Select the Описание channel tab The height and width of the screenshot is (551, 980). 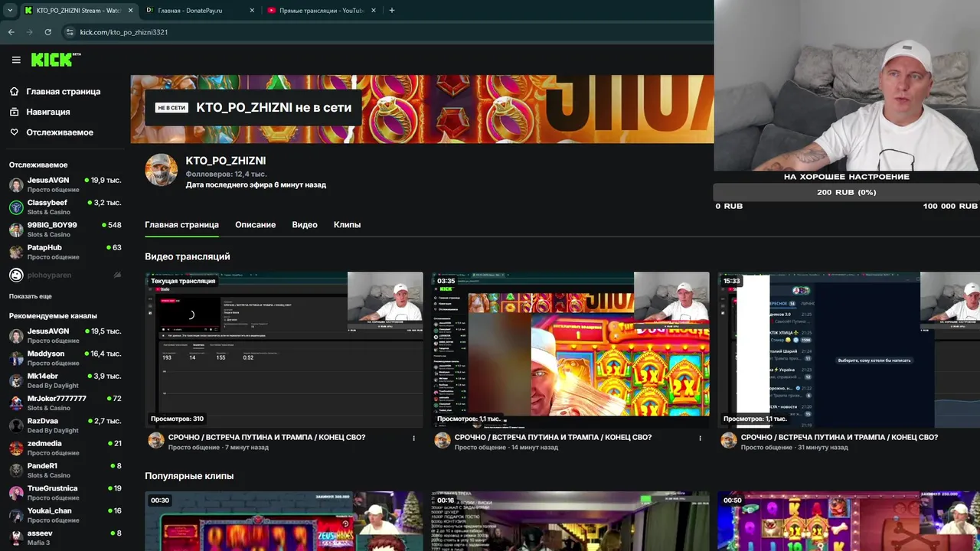[255, 225]
